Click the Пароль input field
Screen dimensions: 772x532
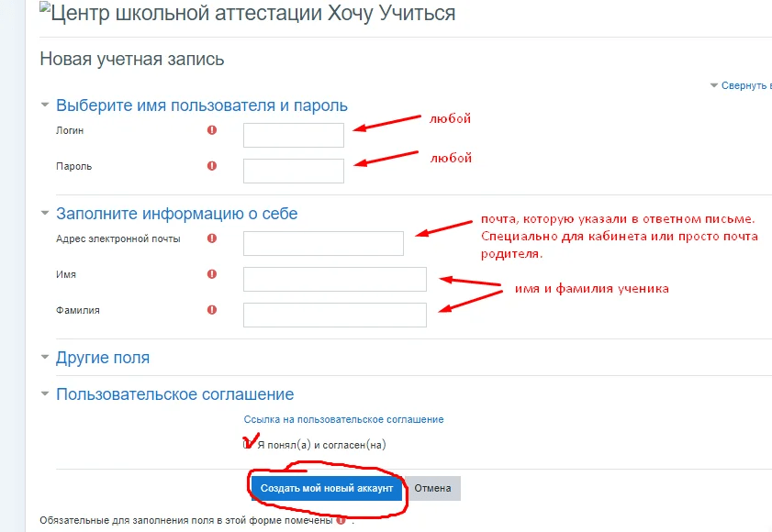294,171
